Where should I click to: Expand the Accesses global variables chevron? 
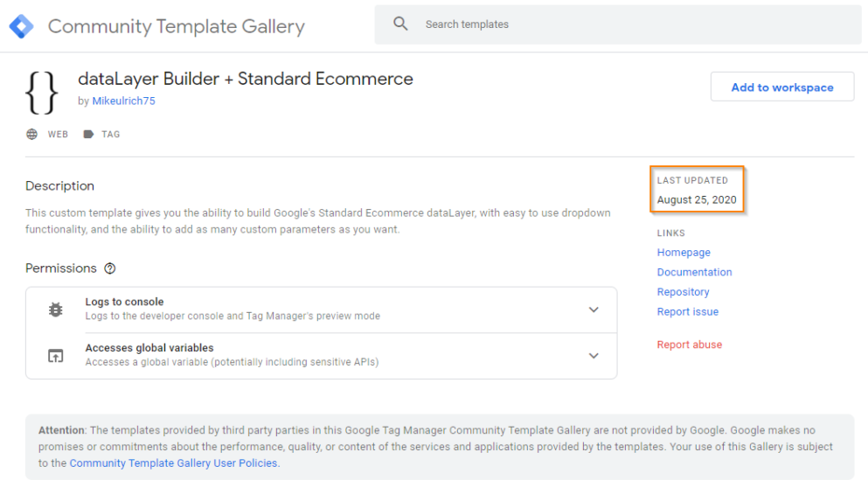tap(594, 356)
